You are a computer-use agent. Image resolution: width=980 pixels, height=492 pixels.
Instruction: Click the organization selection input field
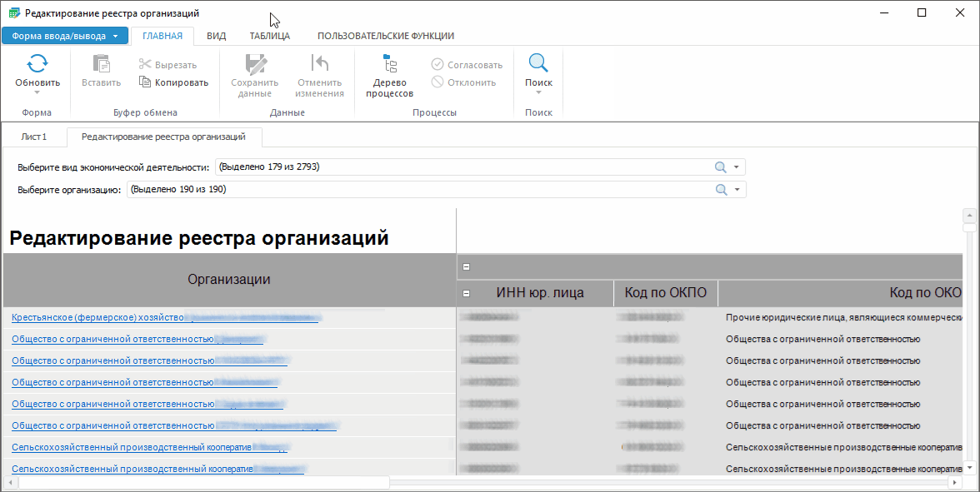point(417,190)
